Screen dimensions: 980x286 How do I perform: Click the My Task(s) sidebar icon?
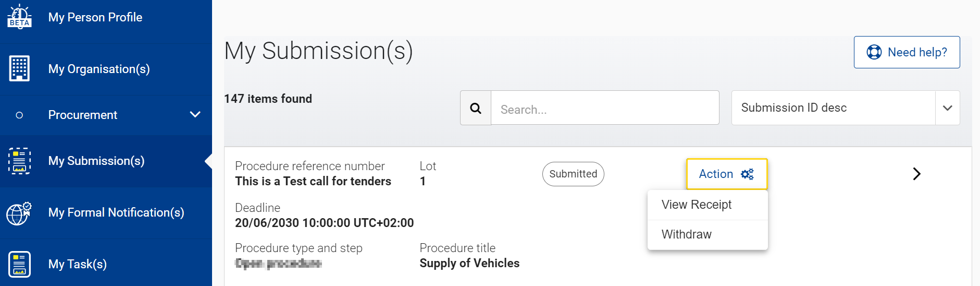(19, 264)
